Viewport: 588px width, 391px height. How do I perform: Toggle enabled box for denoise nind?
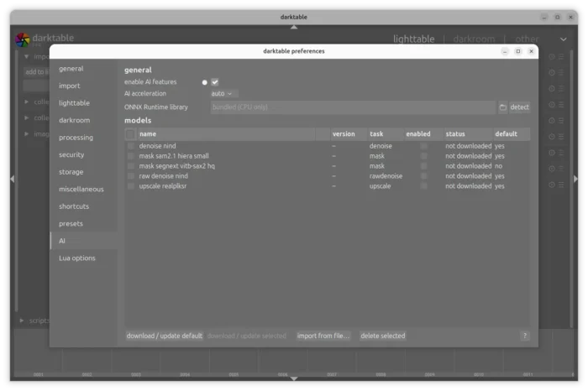coord(423,146)
